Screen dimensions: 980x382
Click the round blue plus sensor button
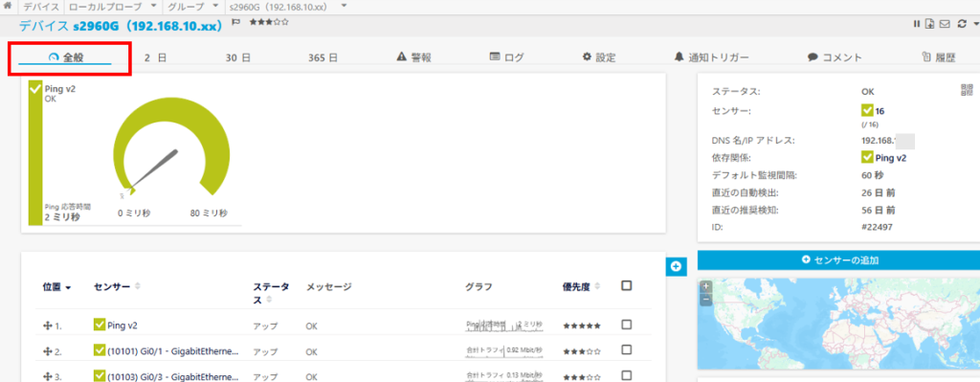pos(677,266)
